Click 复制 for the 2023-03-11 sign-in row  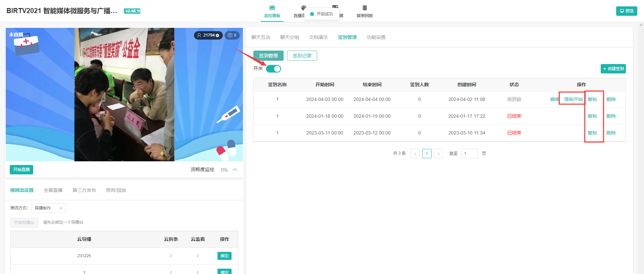coord(592,133)
